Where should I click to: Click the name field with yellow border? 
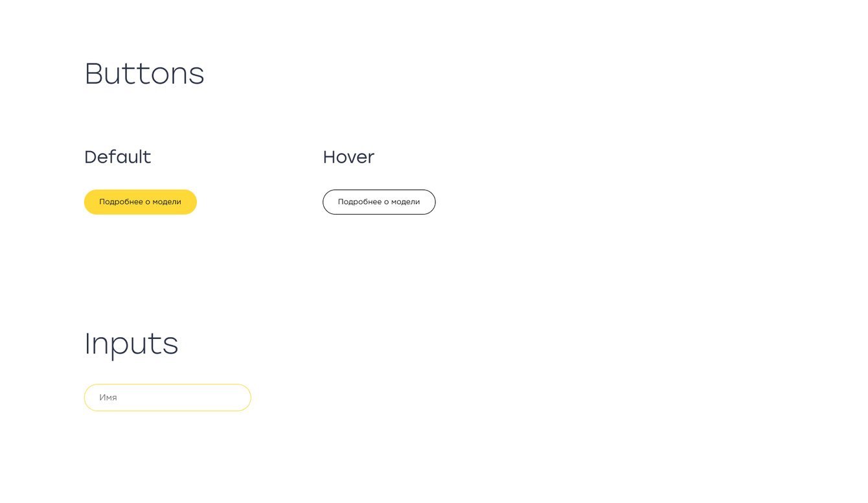click(167, 397)
